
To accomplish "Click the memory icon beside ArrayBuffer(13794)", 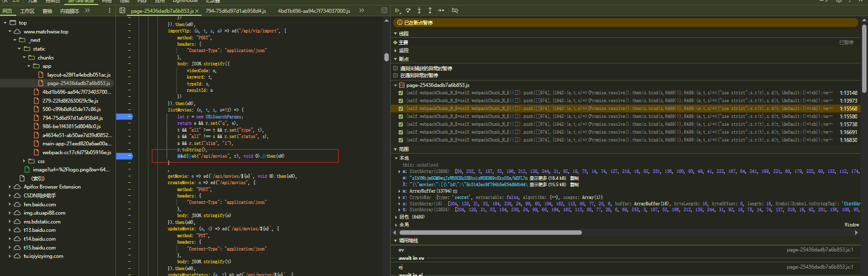I will tap(455, 191).
